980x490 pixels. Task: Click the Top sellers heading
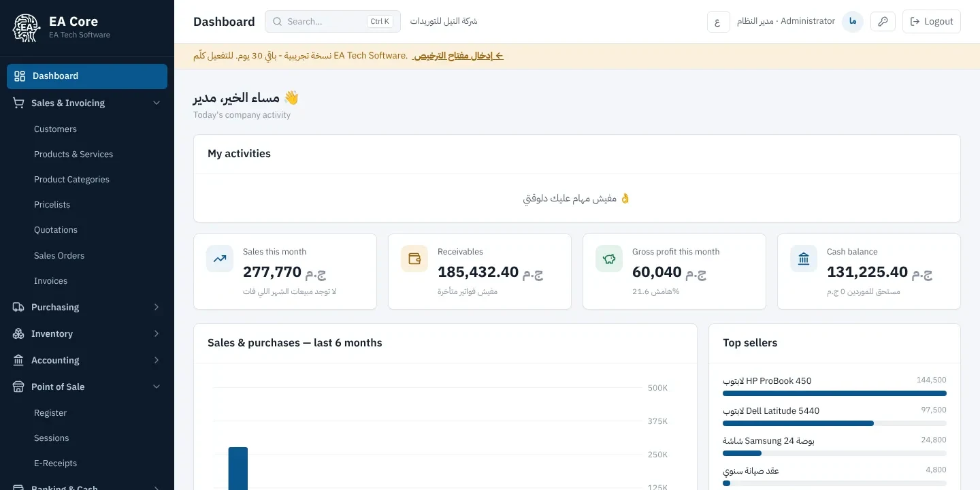pyautogui.click(x=750, y=343)
